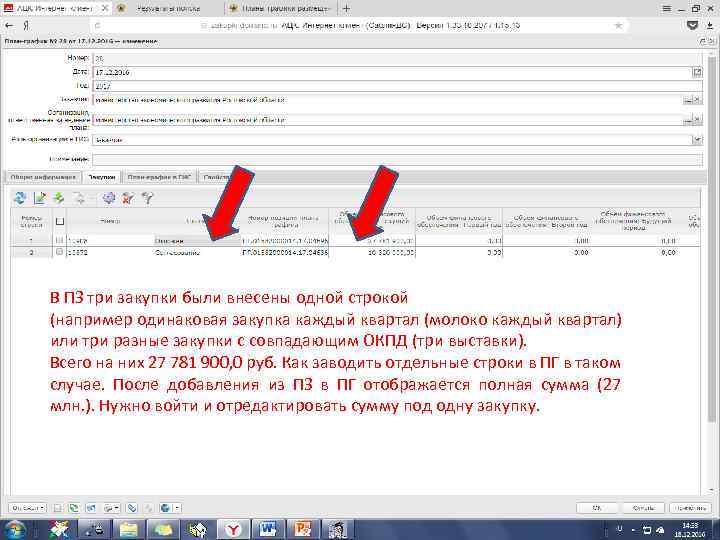720x540 pixels.
Task: Click the 'Применить' apply button
Action: [691, 508]
